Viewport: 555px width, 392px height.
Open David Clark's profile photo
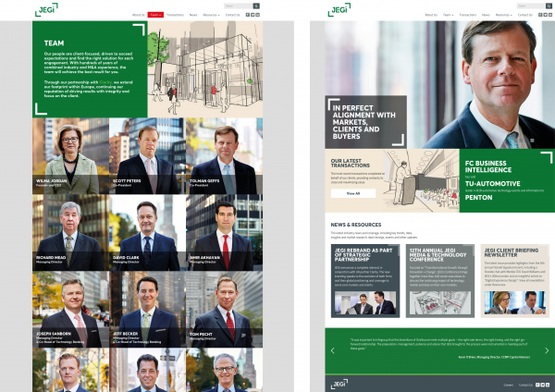(x=148, y=232)
